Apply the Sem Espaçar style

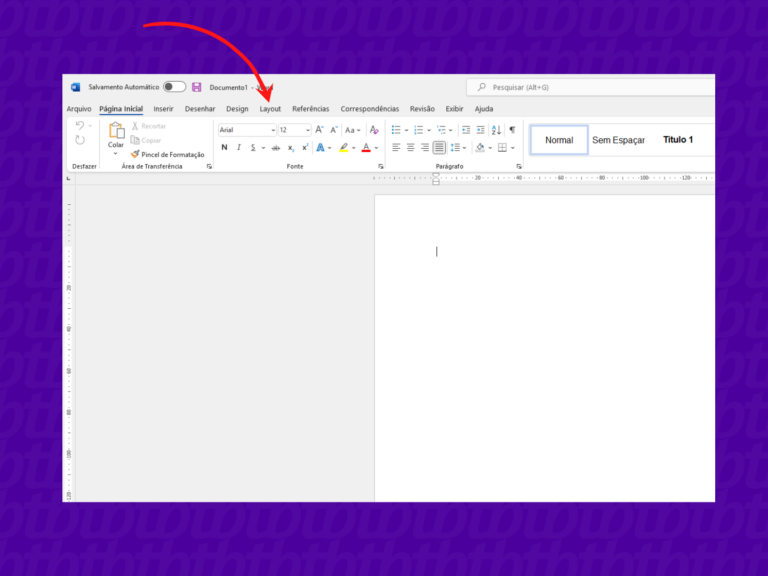[618, 140]
